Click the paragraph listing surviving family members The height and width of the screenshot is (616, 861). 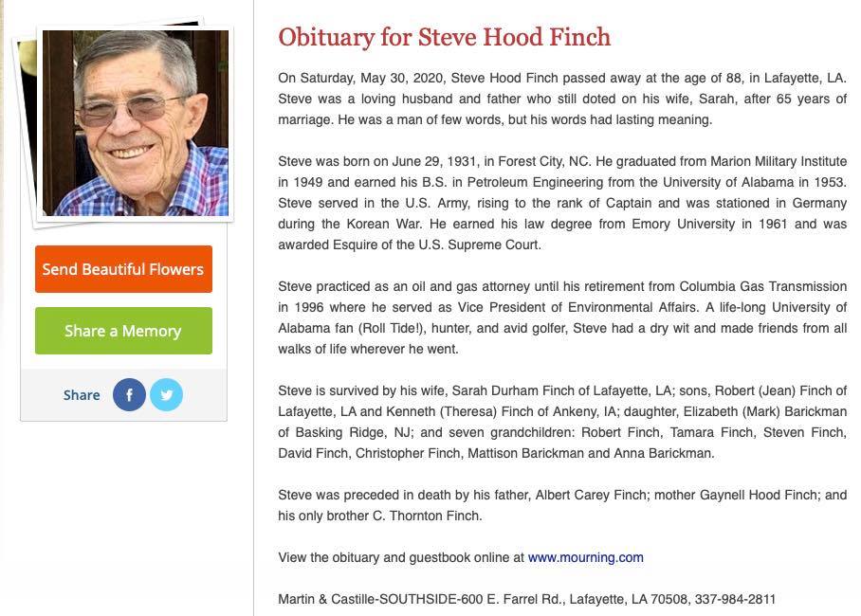point(561,422)
